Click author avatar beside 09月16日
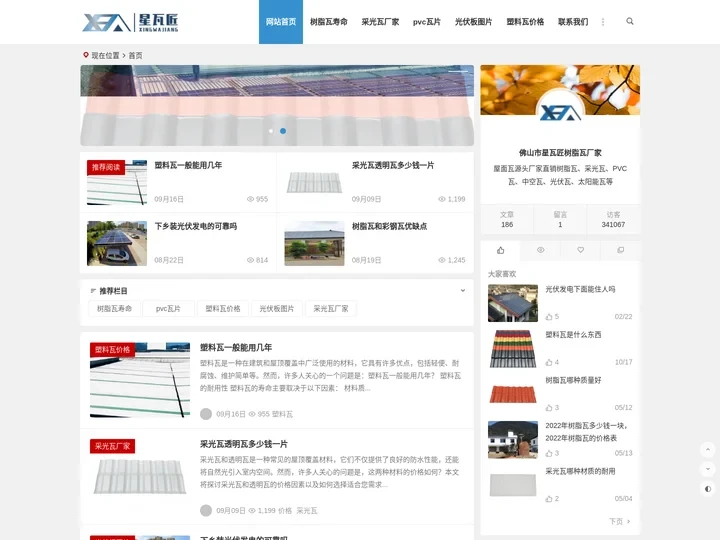 click(206, 414)
